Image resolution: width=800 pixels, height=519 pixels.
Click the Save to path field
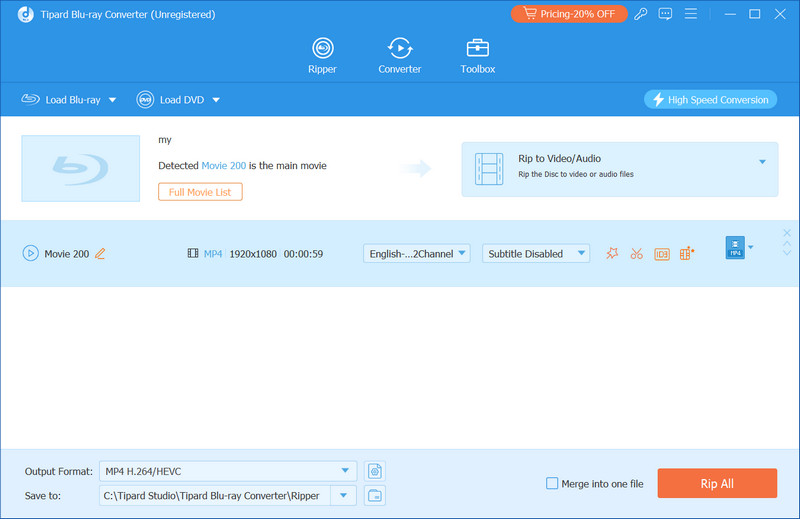tap(215, 496)
